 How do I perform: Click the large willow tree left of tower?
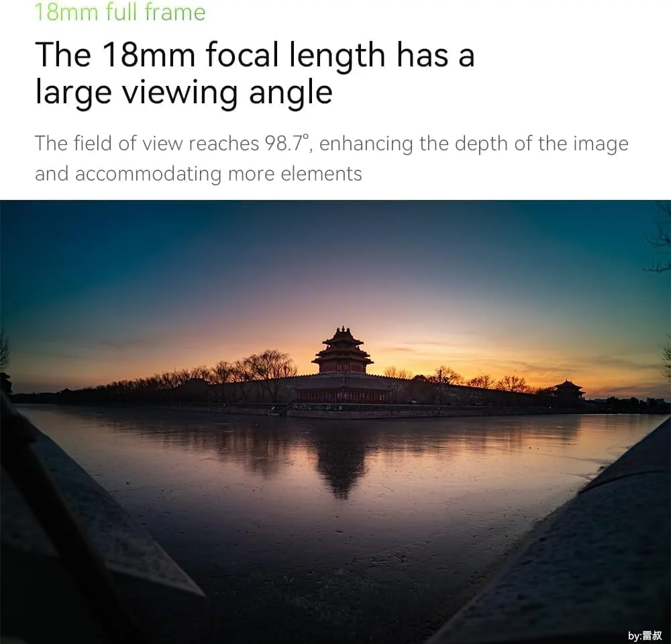tap(270, 369)
